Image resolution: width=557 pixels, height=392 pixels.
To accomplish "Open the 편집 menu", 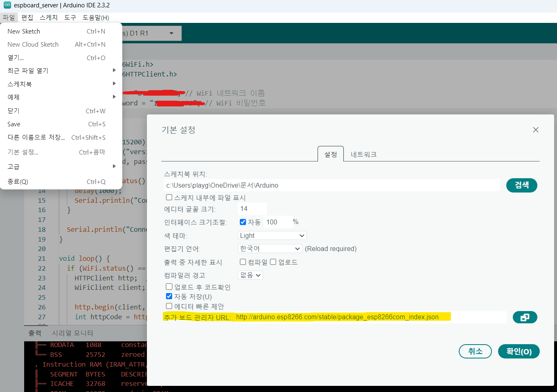I will tap(27, 18).
